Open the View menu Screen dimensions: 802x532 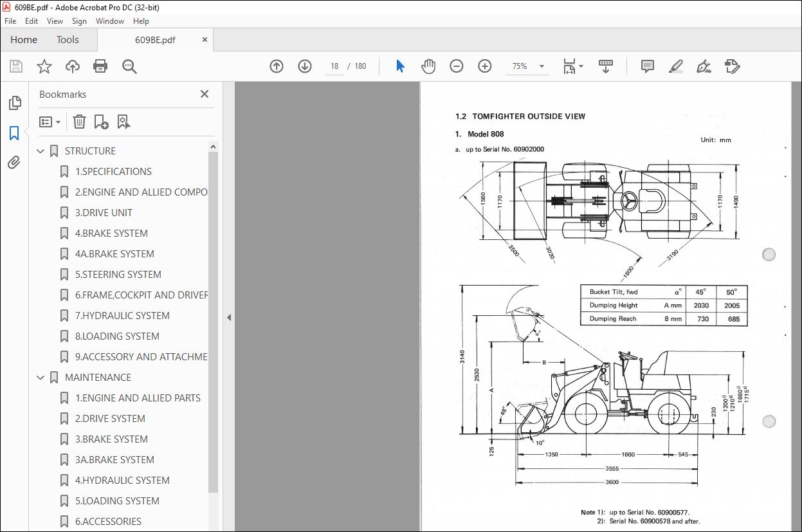coord(55,21)
